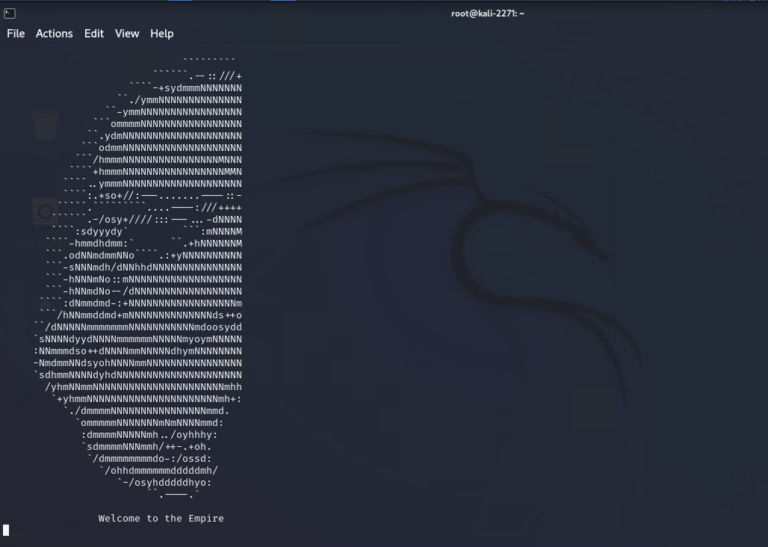The height and width of the screenshot is (547, 768).
Task: Click the ":dmmmmNNNNNmh../oyhhhy:" line
Action: (x=149, y=434)
